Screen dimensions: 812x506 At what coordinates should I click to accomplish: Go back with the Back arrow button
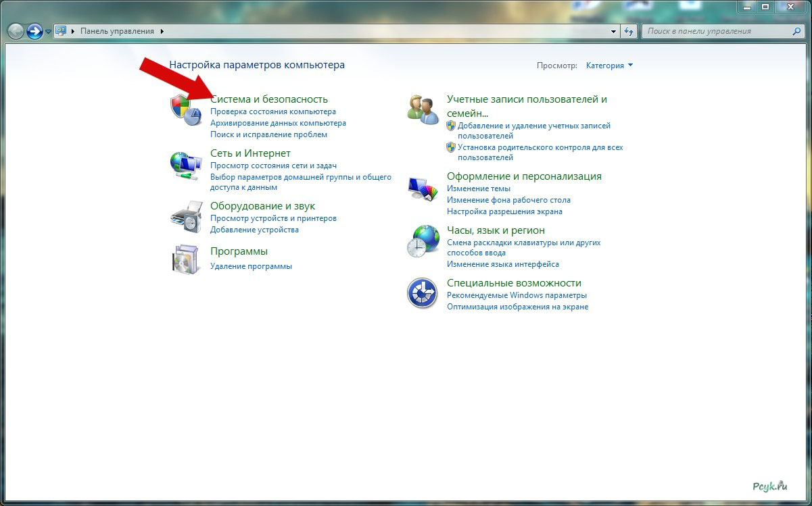(16, 31)
